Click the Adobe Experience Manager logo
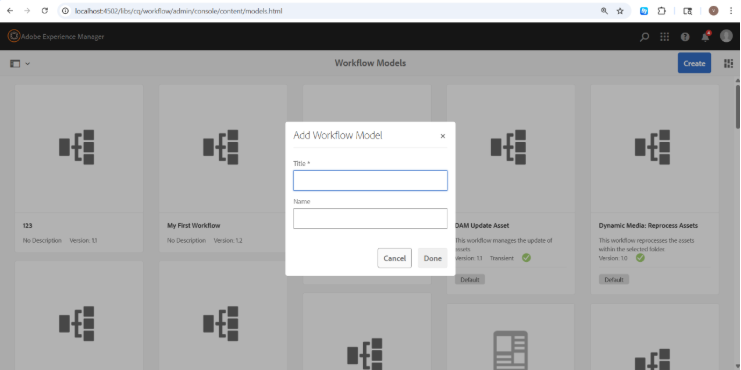 click(14, 36)
